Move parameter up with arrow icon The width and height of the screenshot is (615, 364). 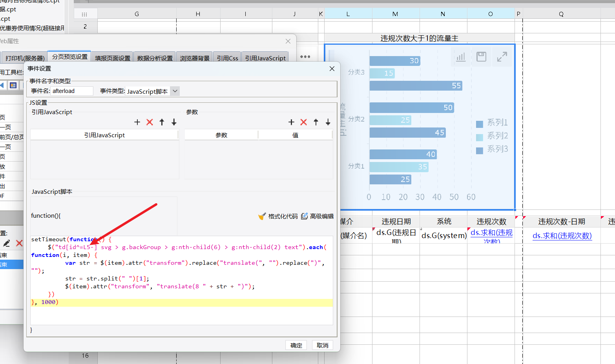[316, 122]
